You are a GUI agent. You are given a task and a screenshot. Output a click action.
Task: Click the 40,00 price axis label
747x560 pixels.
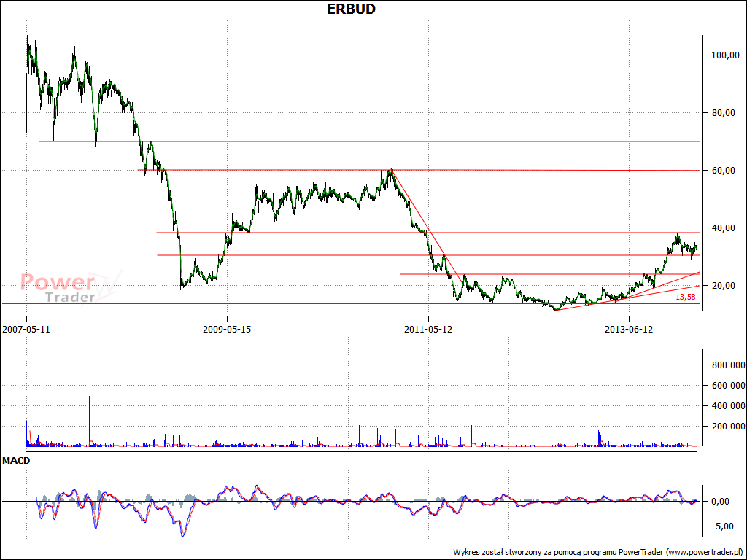coord(725,228)
